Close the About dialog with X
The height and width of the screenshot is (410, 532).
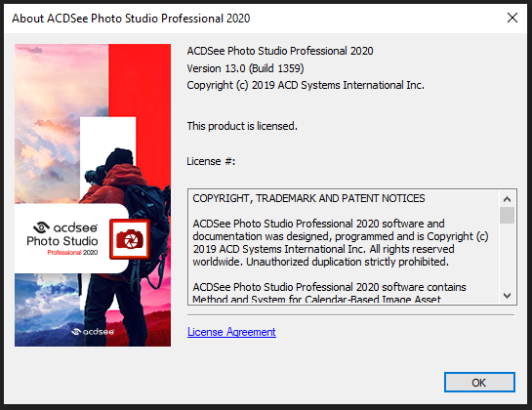coord(512,18)
